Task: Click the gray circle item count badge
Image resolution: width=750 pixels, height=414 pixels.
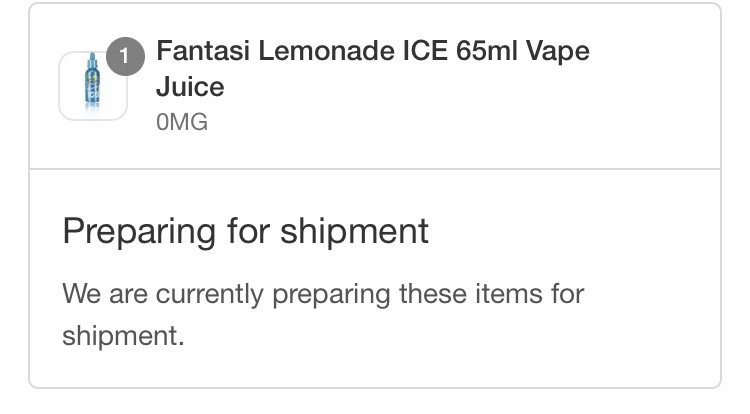Action: tap(125, 57)
